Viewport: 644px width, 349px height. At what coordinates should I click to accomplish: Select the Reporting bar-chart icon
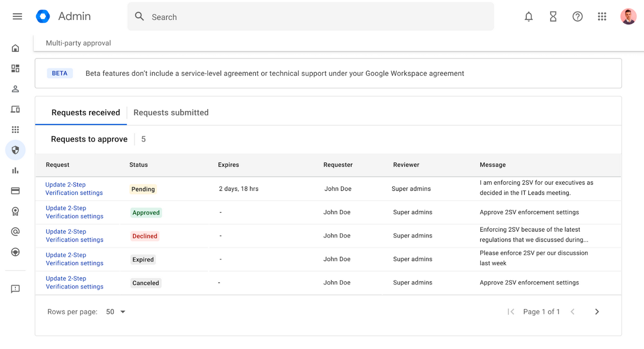[15, 170]
